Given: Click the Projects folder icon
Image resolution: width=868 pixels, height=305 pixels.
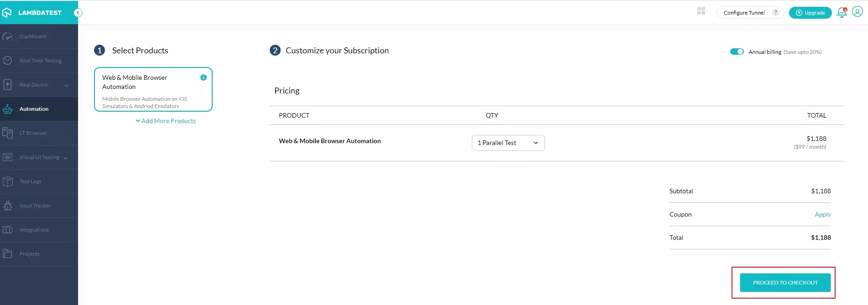Looking at the screenshot, I should (7, 254).
